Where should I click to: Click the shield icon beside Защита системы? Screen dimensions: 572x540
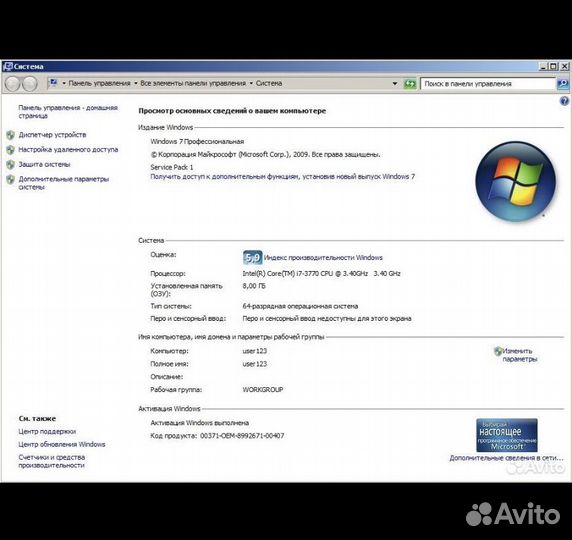(x=11, y=165)
